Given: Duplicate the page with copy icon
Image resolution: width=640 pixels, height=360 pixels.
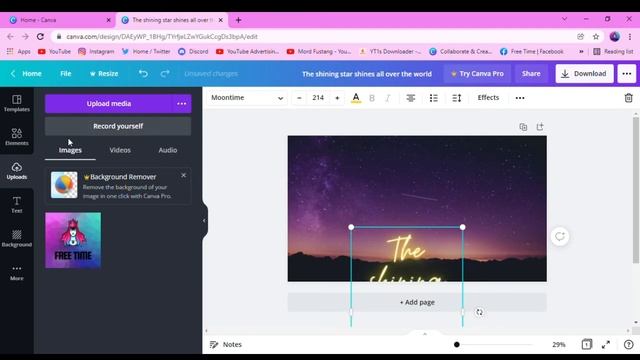Looking at the screenshot, I should [523, 127].
